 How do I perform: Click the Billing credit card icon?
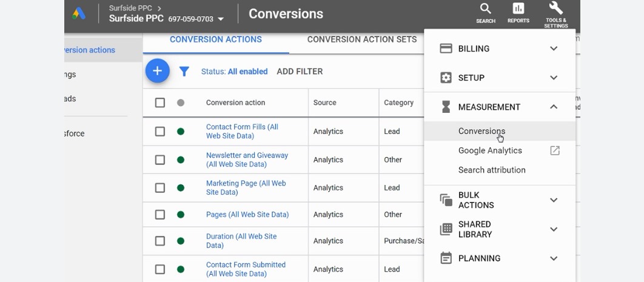446,49
